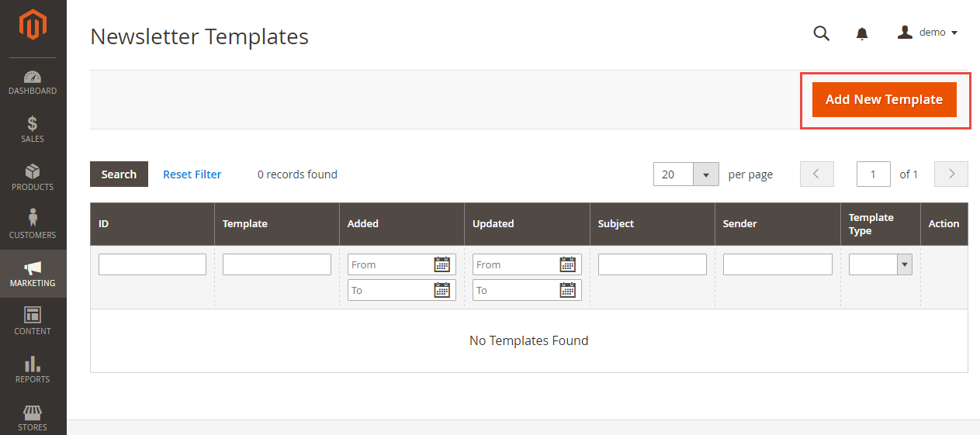The width and height of the screenshot is (980, 435).
Task: Focus the Subject filter input field
Action: (652, 264)
